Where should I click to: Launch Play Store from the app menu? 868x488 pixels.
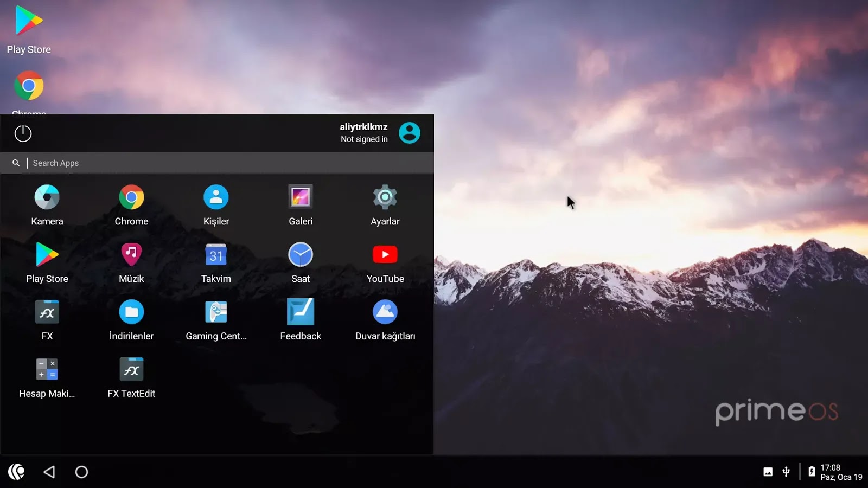tap(47, 262)
